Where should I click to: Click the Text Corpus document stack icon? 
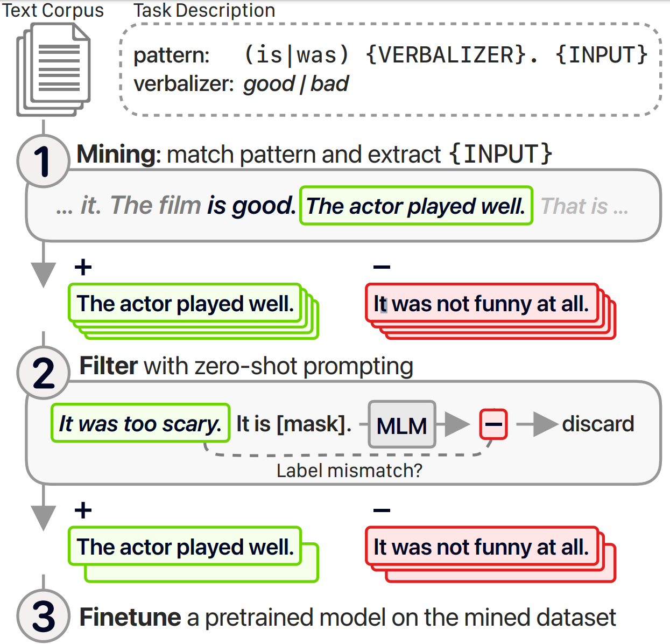(53, 69)
